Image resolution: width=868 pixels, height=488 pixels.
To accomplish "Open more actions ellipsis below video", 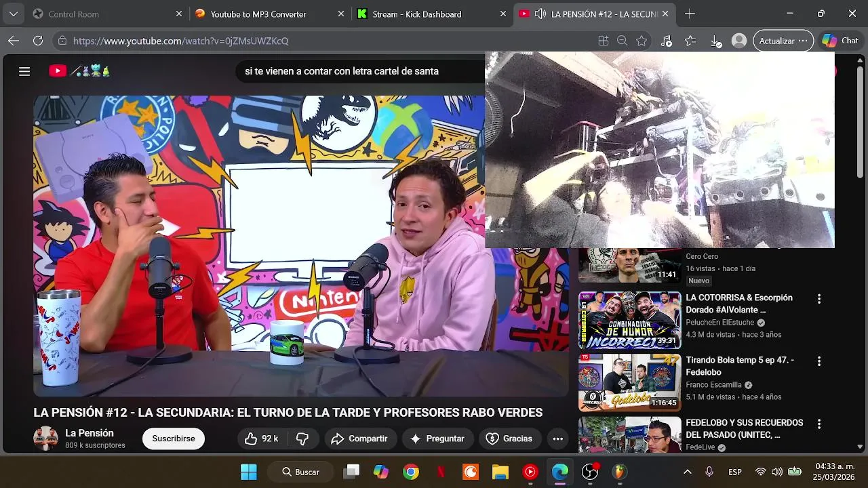I will 558,439.
